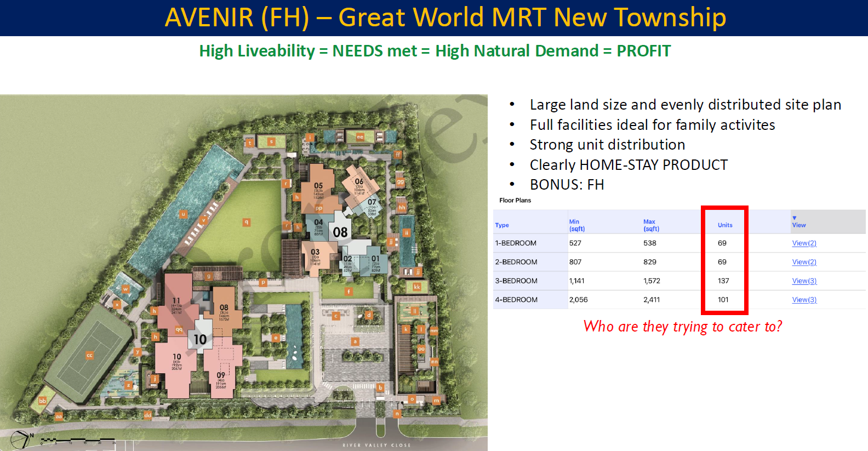Screen dimensions: 868x451
Task: Sort by Min (sqft) column header
Action: (x=577, y=225)
